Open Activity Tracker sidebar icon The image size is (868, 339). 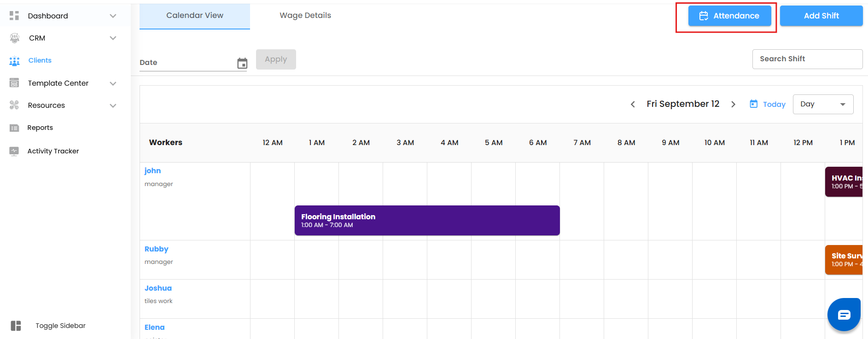coord(14,151)
